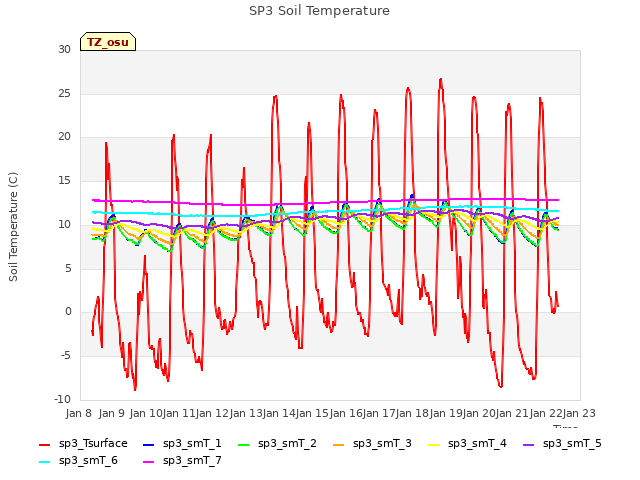Click the sp3_Tsurface legend entry
The image size is (640, 480).
(x=83, y=443)
